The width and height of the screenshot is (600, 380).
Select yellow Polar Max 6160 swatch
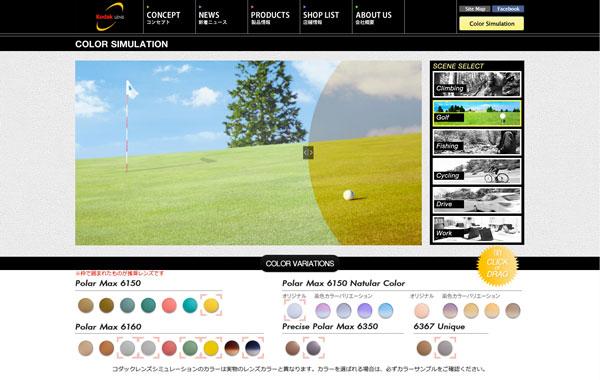pos(211,348)
